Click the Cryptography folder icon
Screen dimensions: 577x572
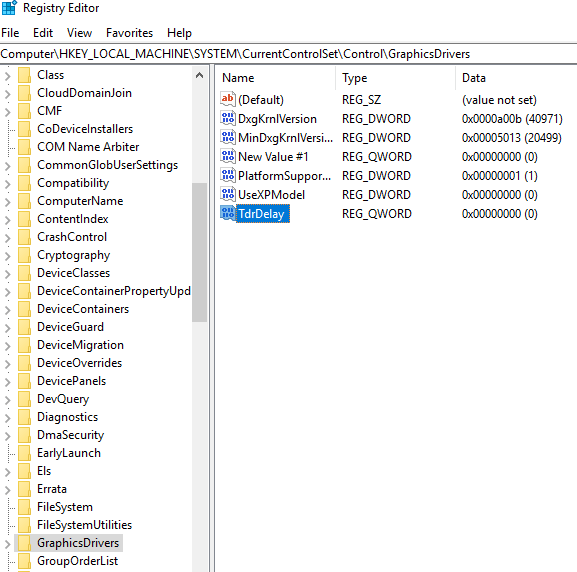(x=25, y=255)
